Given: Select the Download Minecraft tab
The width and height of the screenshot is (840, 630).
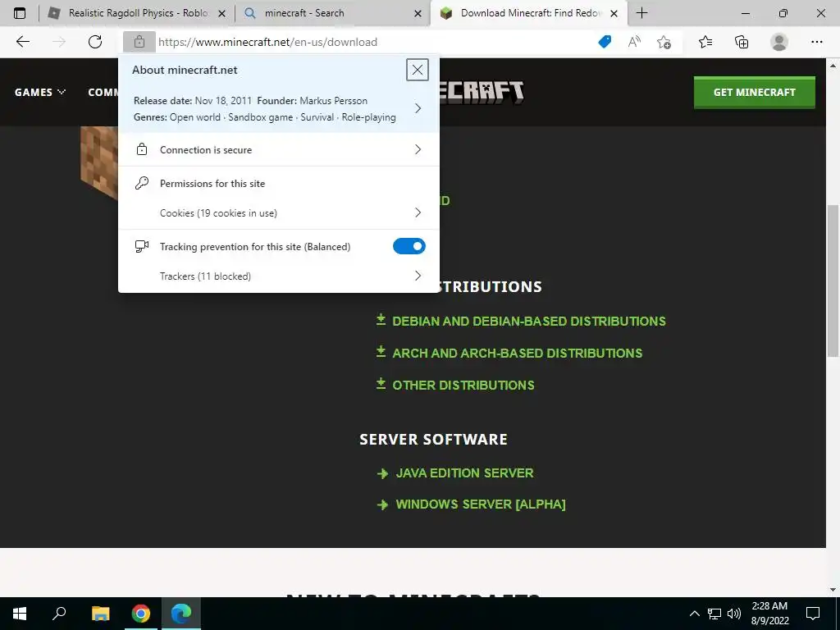Looking at the screenshot, I should tap(528, 13).
